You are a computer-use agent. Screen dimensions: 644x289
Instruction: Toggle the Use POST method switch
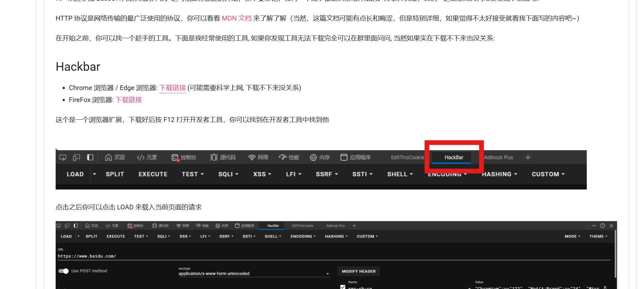pos(64,271)
